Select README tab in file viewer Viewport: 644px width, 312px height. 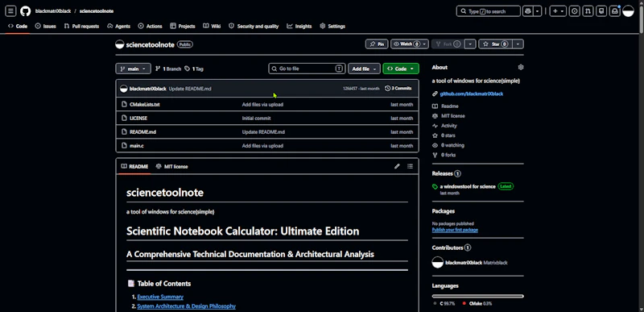(134, 167)
